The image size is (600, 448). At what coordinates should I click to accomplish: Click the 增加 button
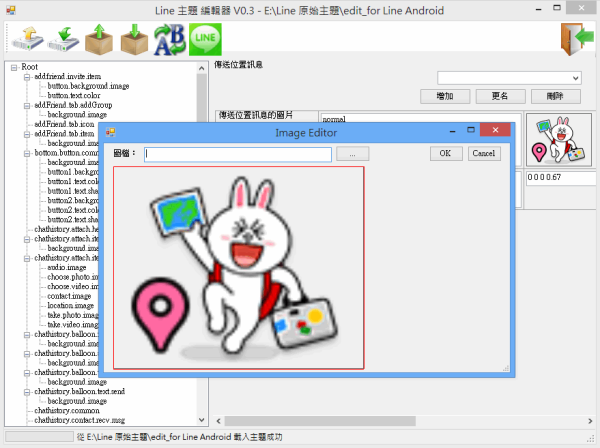[445, 96]
